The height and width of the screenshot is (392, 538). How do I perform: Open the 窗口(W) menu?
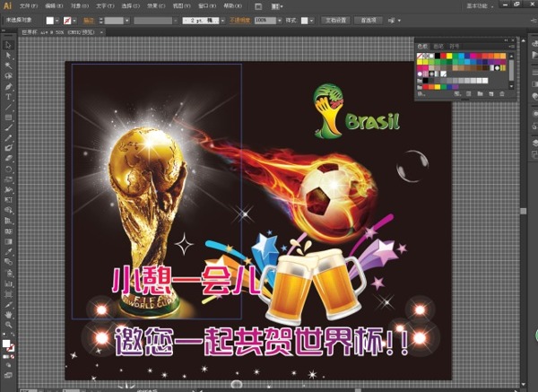click(x=207, y=6)
